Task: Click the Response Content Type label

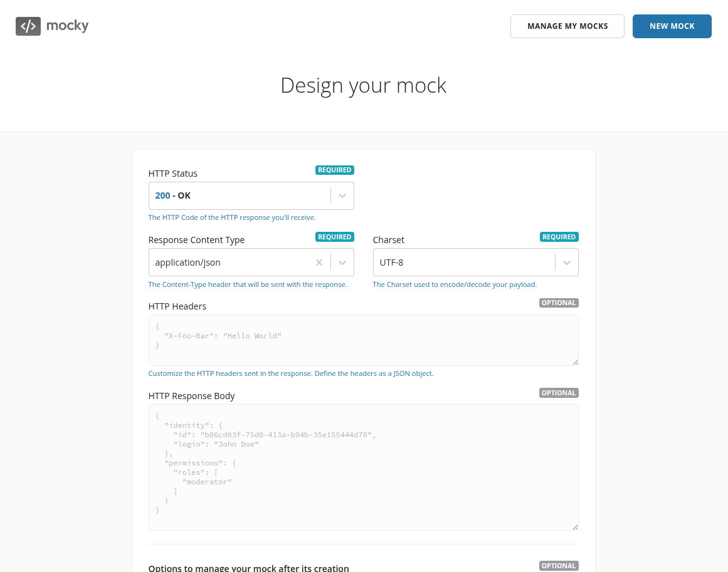Action: point(196,240)
